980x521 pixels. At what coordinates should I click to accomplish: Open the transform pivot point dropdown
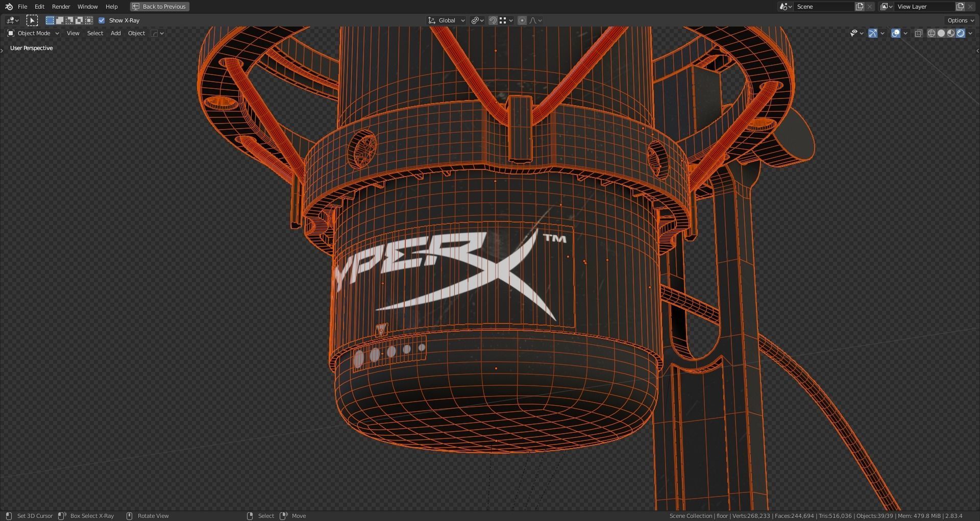(x=478, y=20)
